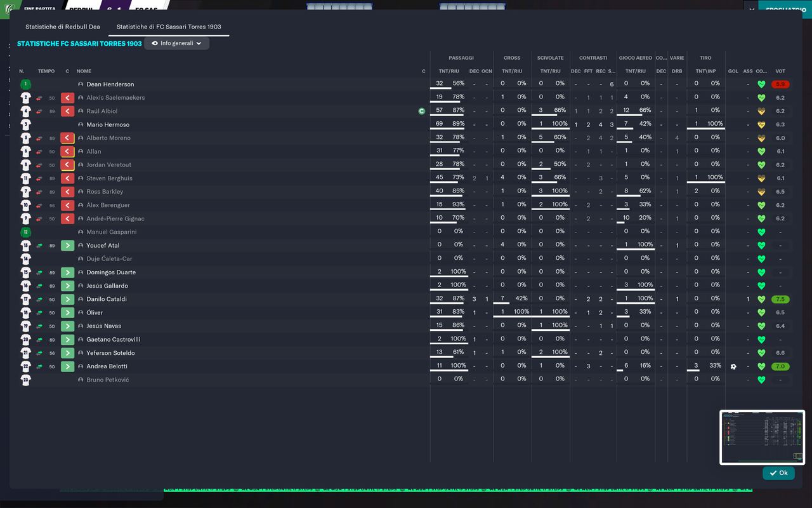The width and height of the screenshot is (812, 508).
Task: Sort the table by the NOME column header
Action: pyautogui.click(x=84, y=71)
